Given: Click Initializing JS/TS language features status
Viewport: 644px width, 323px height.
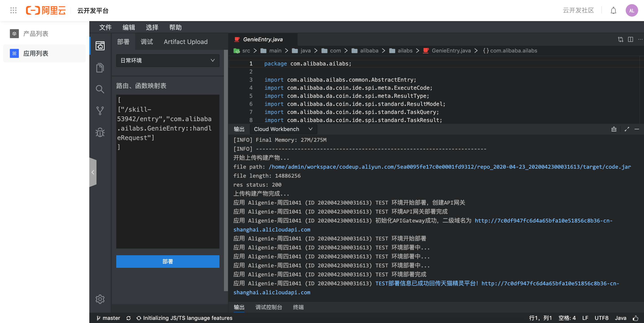Looking at the screenshot, I should (184, 318).
